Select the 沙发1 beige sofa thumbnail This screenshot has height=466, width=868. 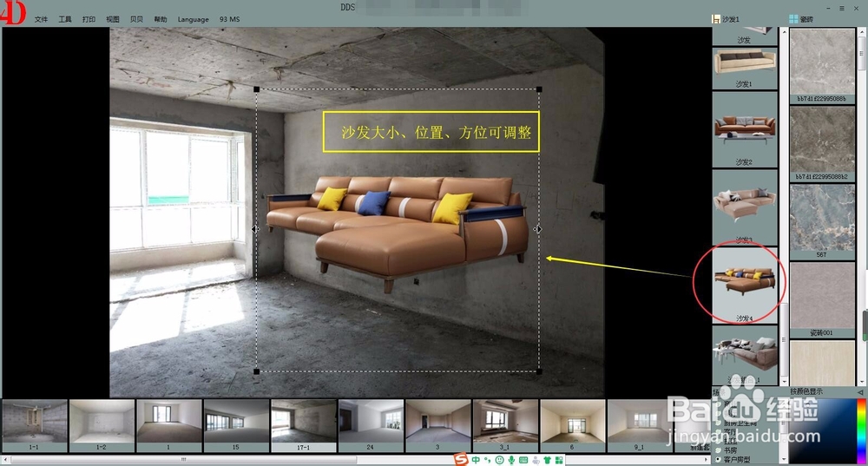(x=745, y=68)
